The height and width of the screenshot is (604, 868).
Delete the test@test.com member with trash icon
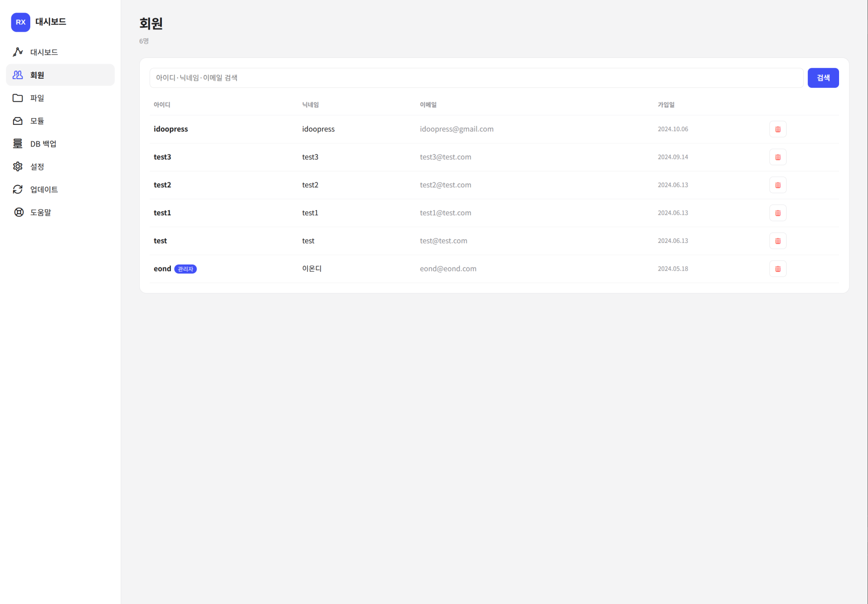click(x=778, y=241)
